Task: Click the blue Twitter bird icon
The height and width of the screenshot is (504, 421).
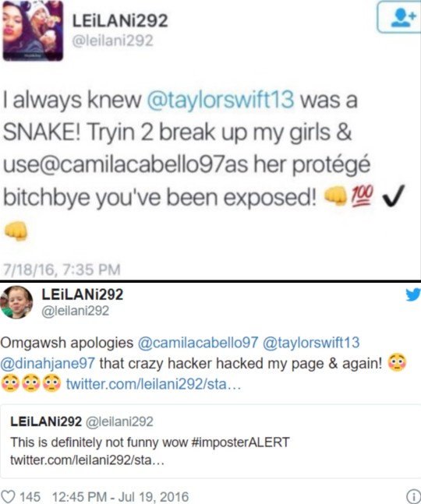Action: coord(413,294)
